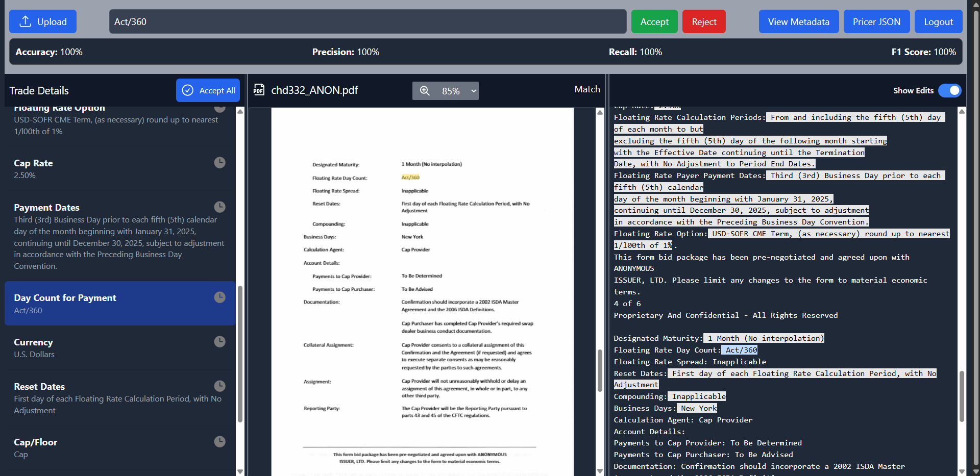Click 'Designated Maturity:' label in PDF
This screenshot has width=980, height=476.
click(336, 165)
